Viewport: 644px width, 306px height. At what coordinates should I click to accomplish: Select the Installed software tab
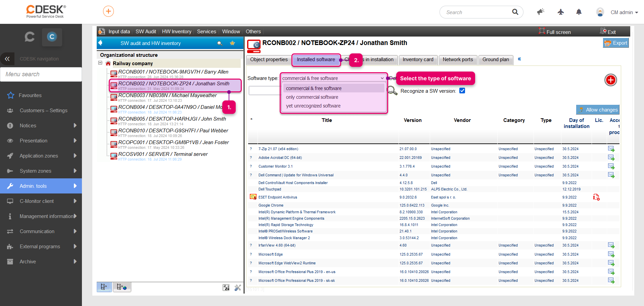pos(316,60)
